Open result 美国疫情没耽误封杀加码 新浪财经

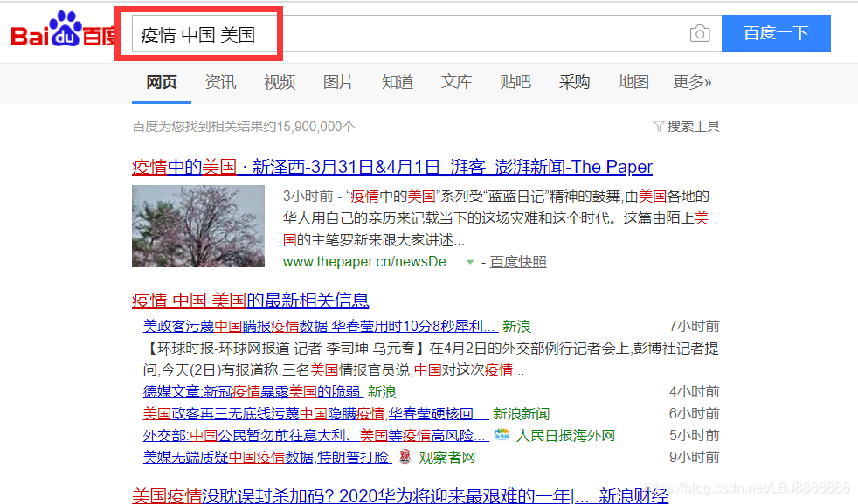400,496
